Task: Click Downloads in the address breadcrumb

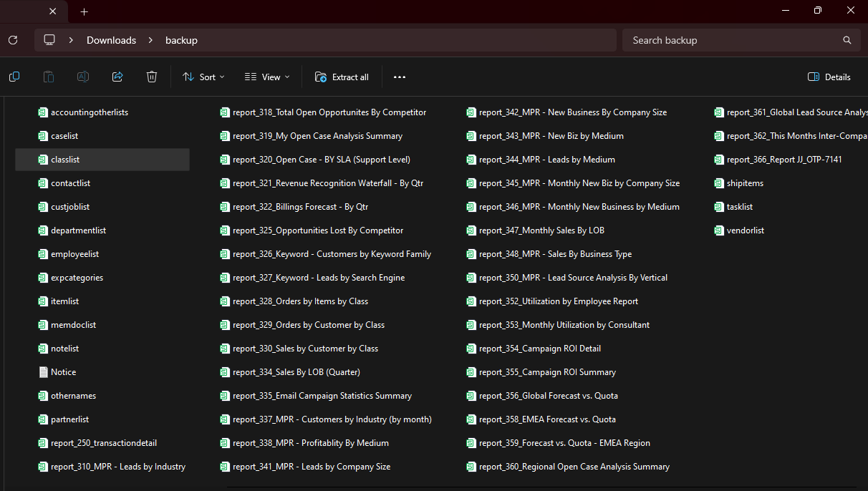Action: click(111, 40)
